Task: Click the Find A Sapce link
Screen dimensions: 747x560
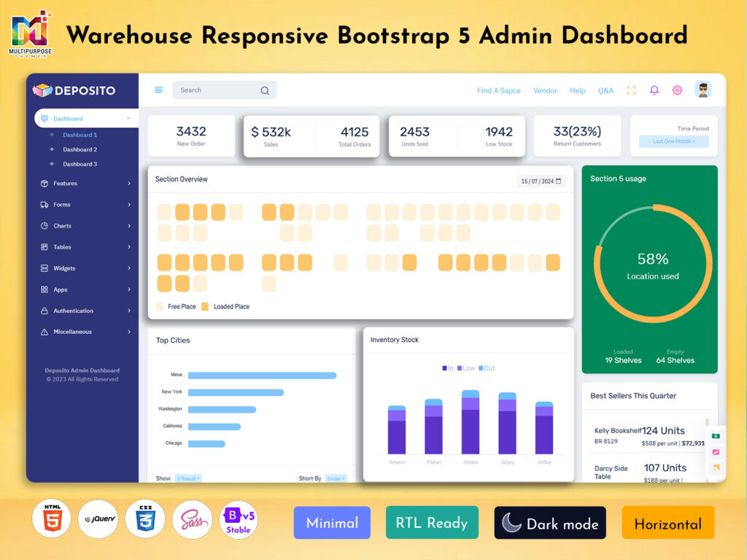Action: [498, 91]
